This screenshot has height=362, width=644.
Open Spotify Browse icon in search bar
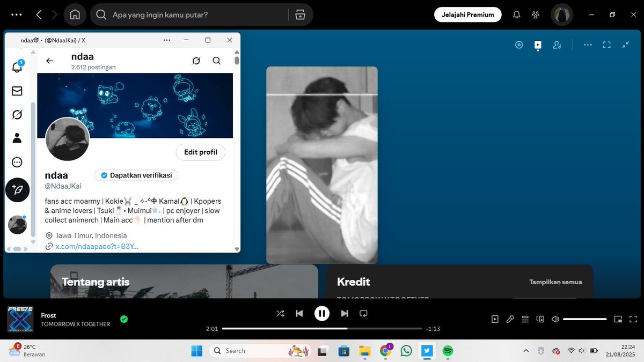[x=300, y=14]
